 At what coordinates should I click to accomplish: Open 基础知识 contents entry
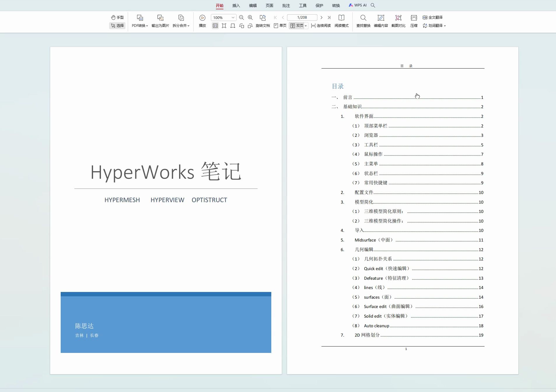[x=407, y=107]
